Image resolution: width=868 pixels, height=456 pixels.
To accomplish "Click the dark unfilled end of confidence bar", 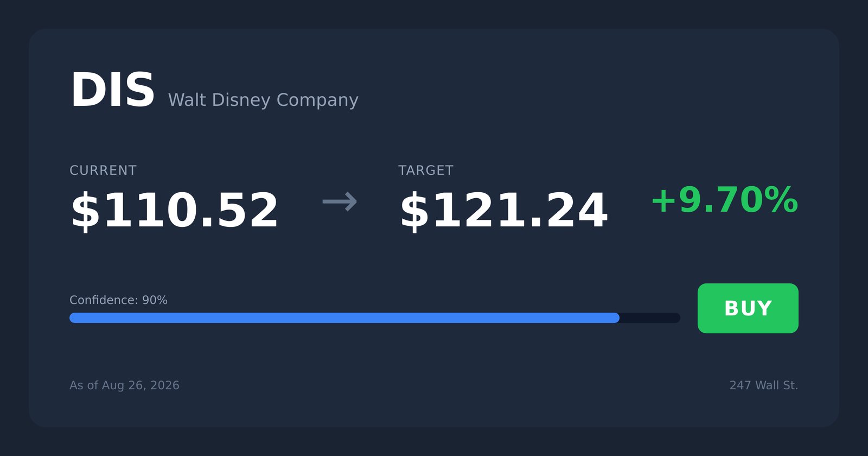I will click(650, 318).
